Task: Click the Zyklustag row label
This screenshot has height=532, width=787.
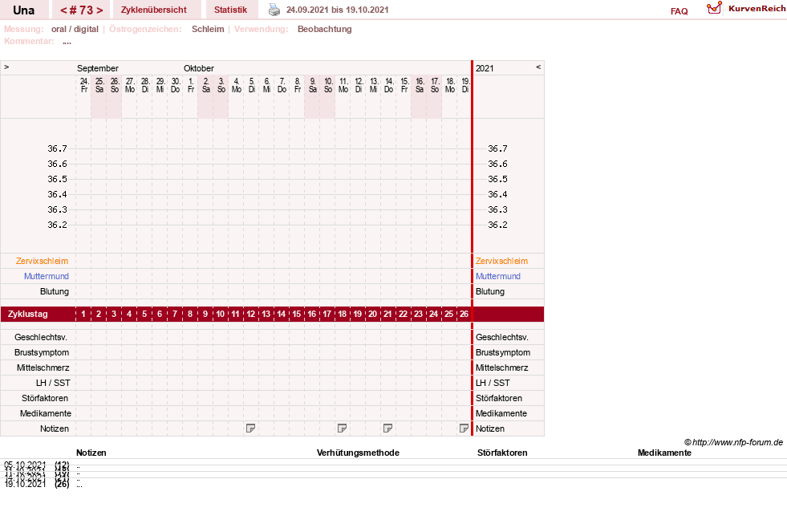Action: [x=27, y=315]
